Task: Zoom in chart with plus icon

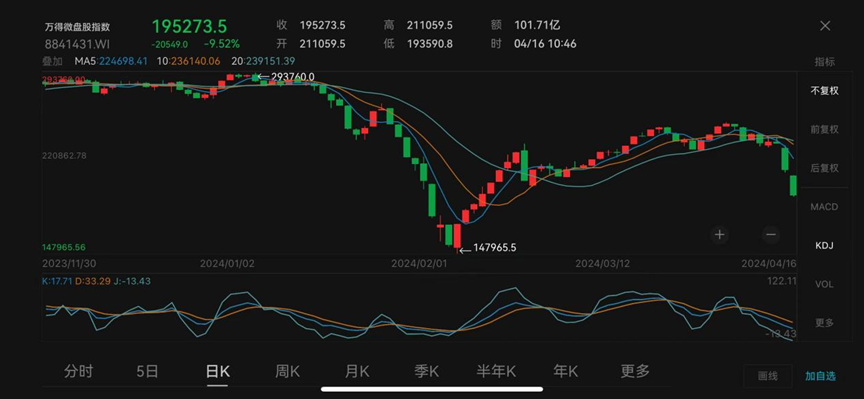Action: point(719,235)
